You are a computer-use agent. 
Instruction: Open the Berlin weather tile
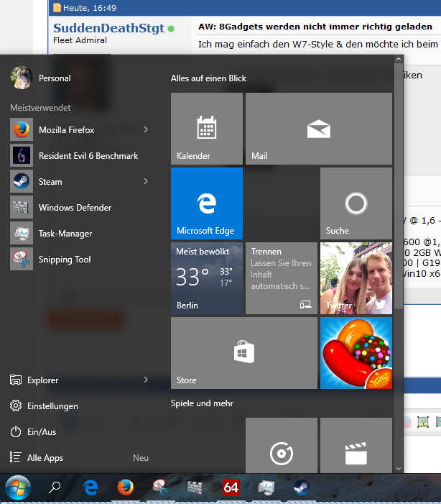click(x=207, y=278)
